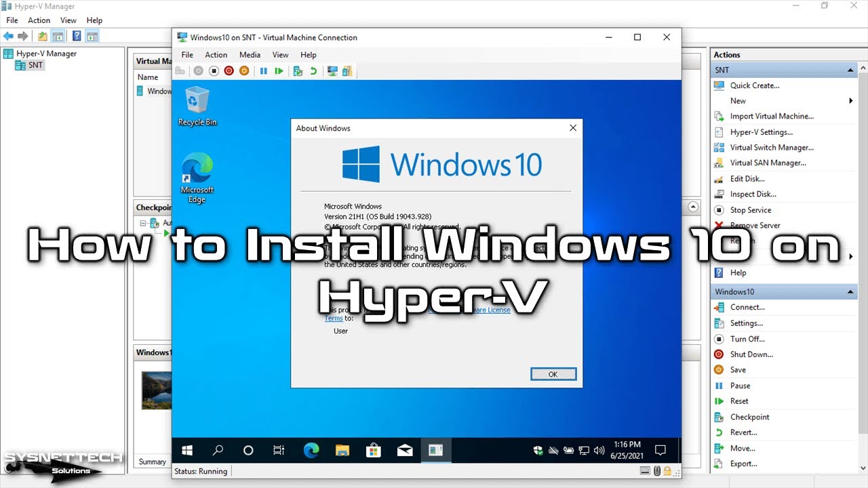Click the lock icon in VM status bar
Screen dimensions: 868x488
tap(667, 471)
